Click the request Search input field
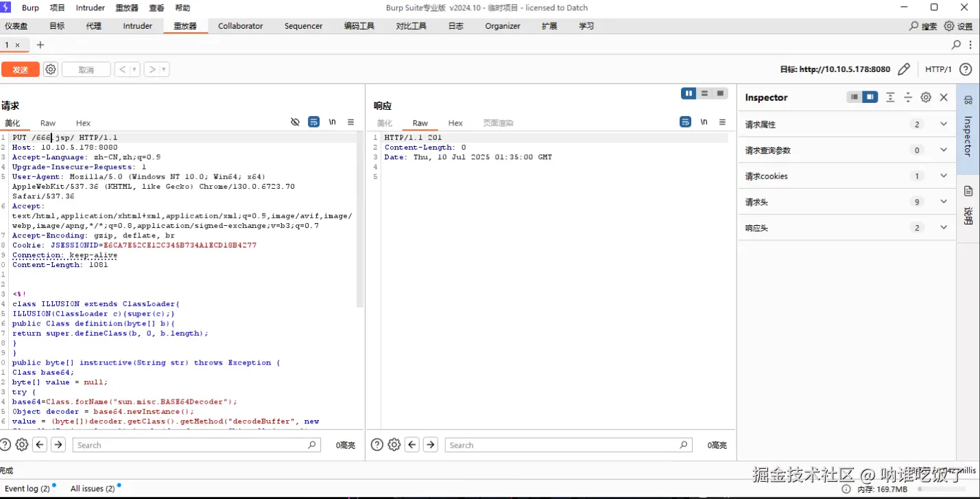Viewport: 980px width, 499px height. pyautogui.click(x=196, y=445)
